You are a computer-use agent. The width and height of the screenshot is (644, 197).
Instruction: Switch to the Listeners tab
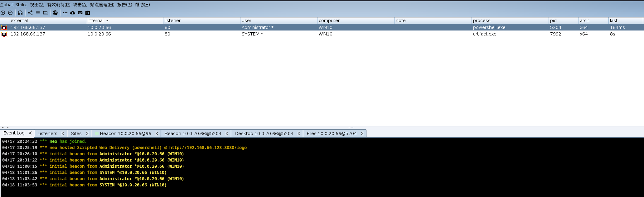tap(47, 134)
